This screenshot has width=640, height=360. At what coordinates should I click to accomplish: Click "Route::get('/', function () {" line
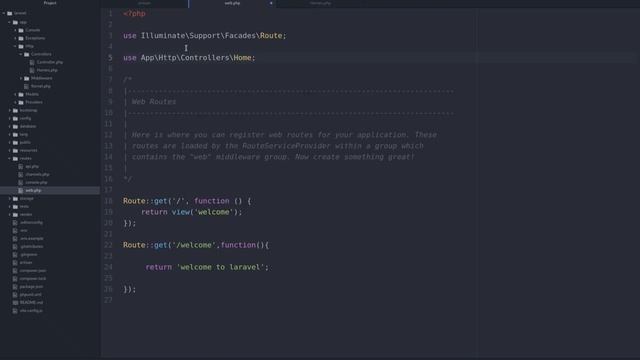click(187, 201)
